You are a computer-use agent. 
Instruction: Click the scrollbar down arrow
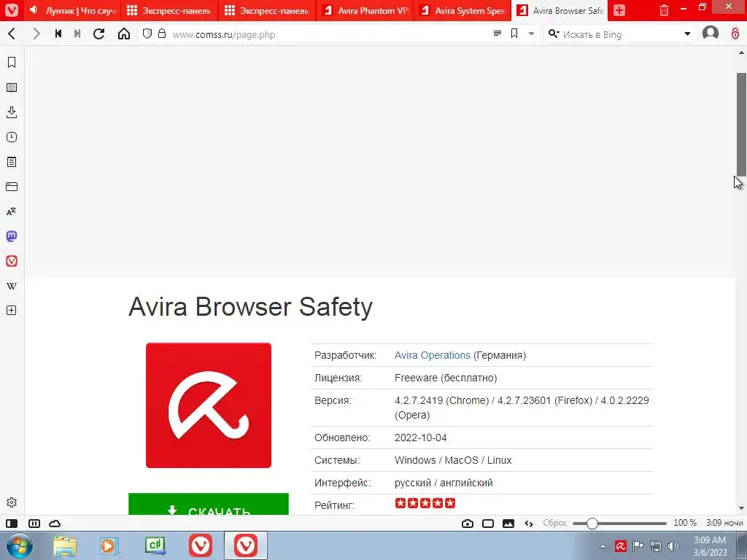click(x=741, y=508)
